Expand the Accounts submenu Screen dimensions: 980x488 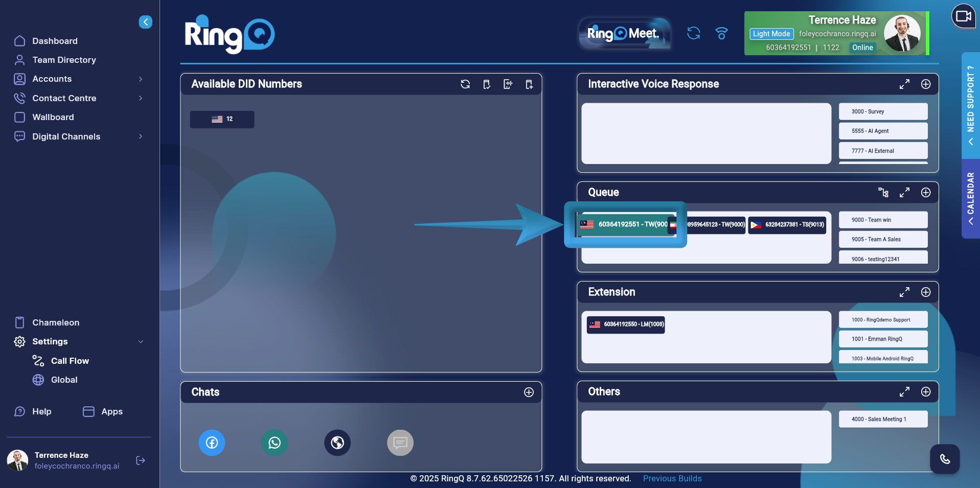pos(141,79)
